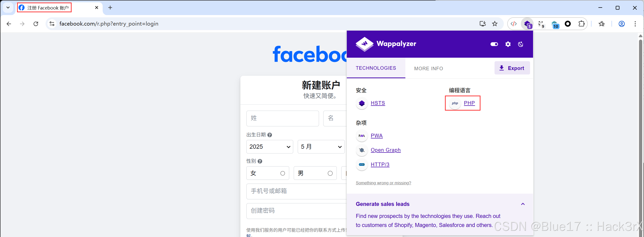Click the Wappalyzer logo
This screenshot has height=237, width=644.
click(x=386, y=44)
